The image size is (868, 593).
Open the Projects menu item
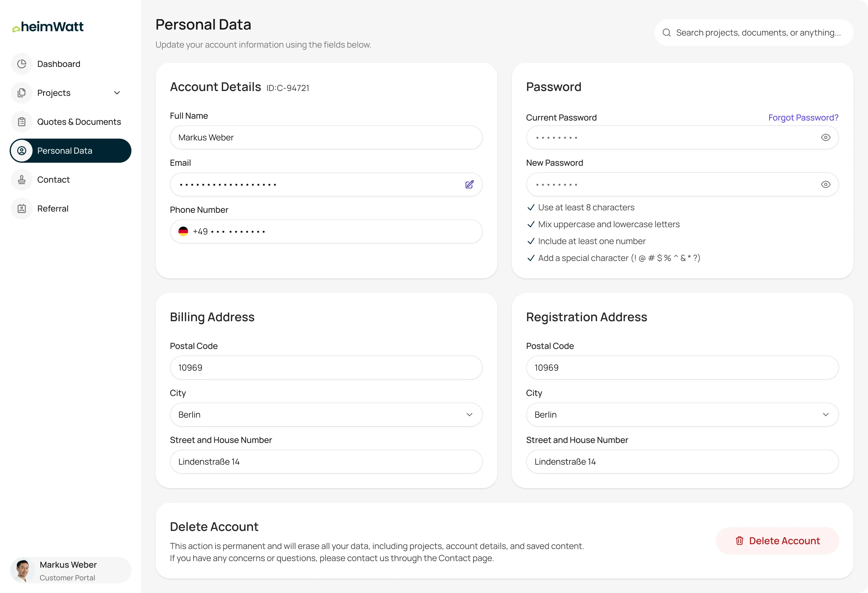[x=71, y=93]
